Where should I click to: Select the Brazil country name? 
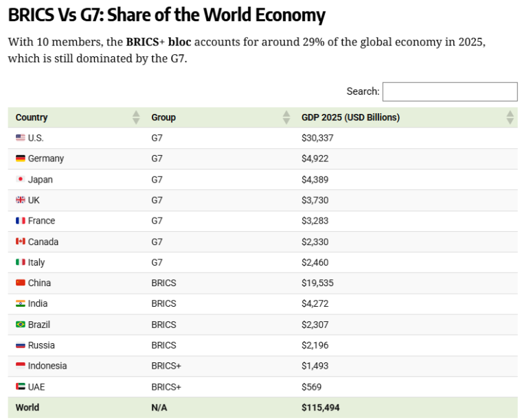39,325
